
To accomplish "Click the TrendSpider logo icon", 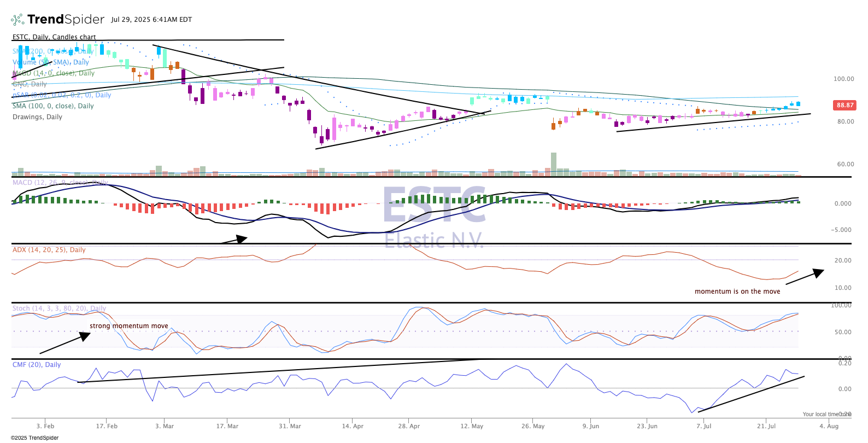I will coord(17,20).
